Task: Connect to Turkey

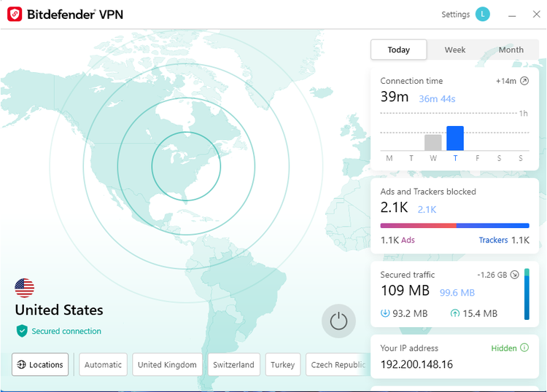Action: tap(282, 364)
